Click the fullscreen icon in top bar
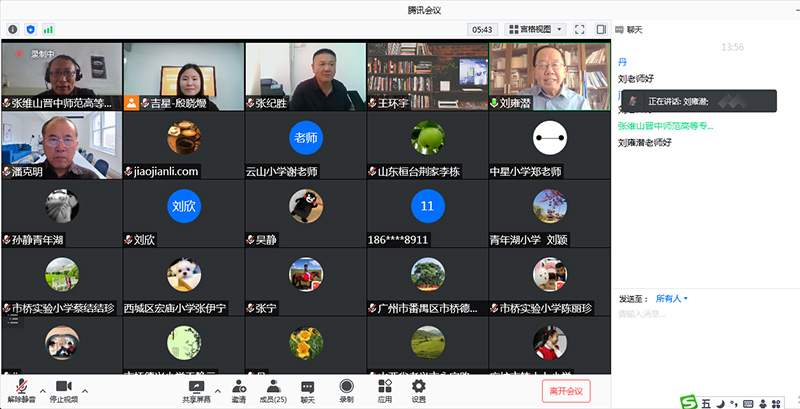 click(x=581, y=29)
